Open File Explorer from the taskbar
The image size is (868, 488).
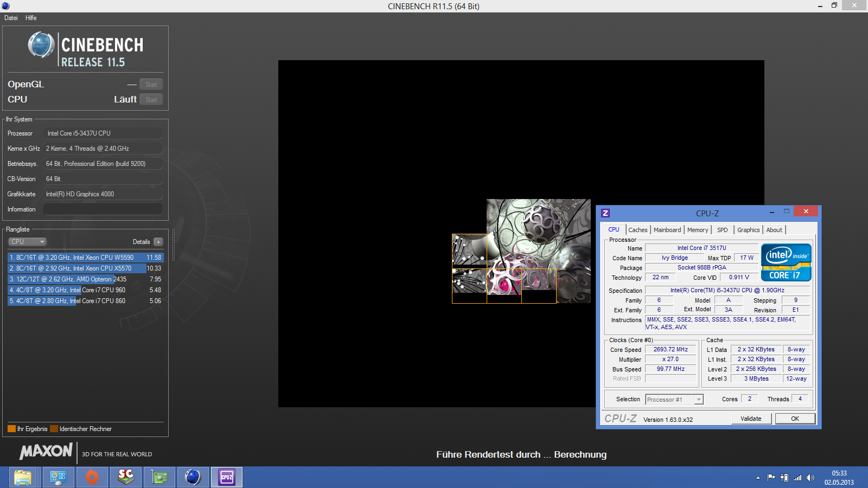23,477
